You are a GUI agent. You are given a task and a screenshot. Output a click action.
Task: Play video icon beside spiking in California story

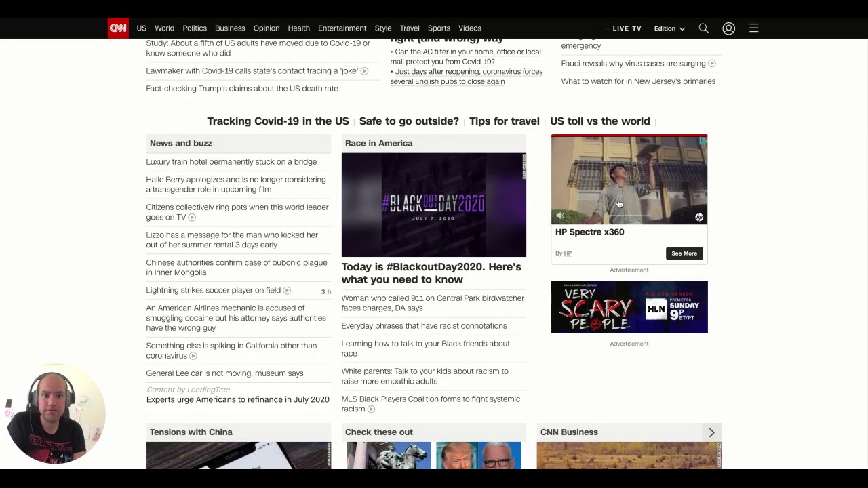tap(193, 356)
